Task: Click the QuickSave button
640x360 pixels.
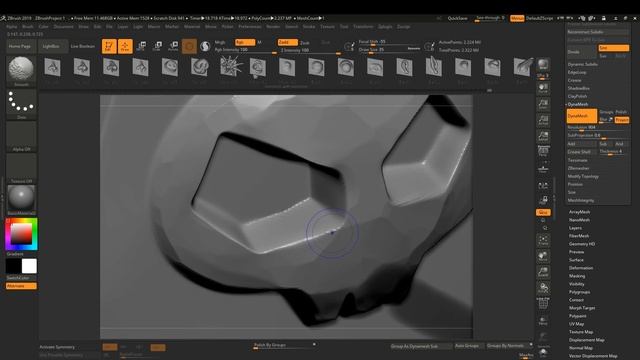Action: click(x=458, y=18)
